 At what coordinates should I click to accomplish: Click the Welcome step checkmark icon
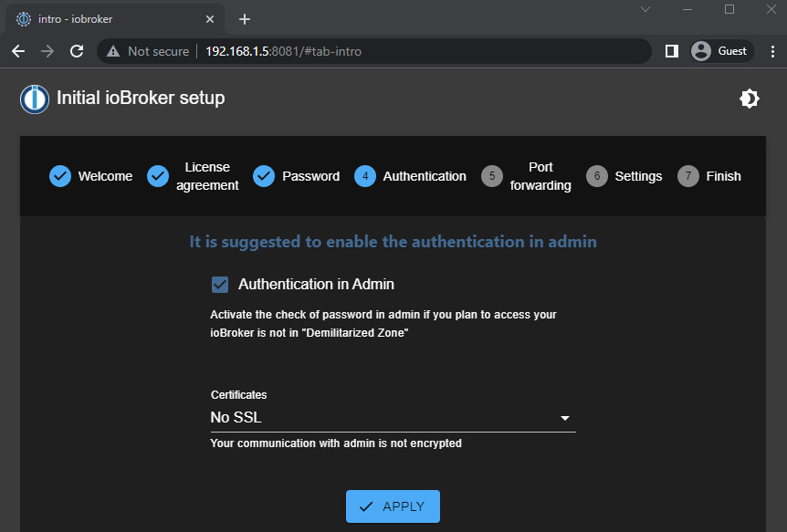pyautogui.click(x=60, y=176)
